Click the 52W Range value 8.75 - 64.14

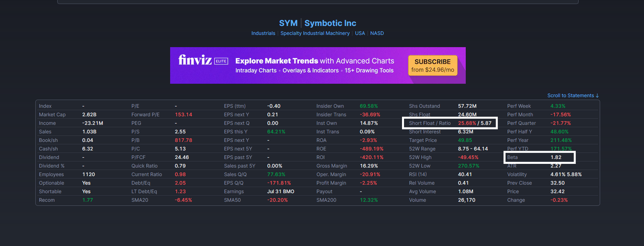tap(473, 149)
